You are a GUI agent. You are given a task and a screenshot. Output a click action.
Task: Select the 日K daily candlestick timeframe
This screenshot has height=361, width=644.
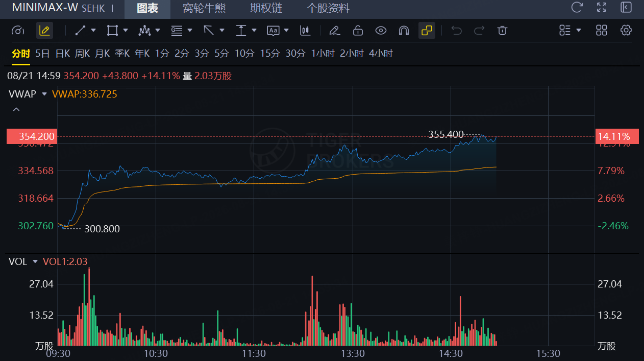click(63, 54)
